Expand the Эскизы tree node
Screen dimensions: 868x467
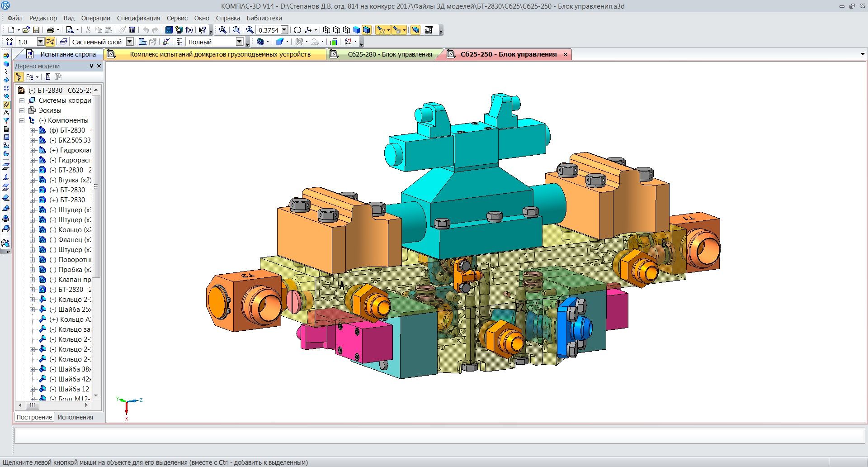(22, 110)
